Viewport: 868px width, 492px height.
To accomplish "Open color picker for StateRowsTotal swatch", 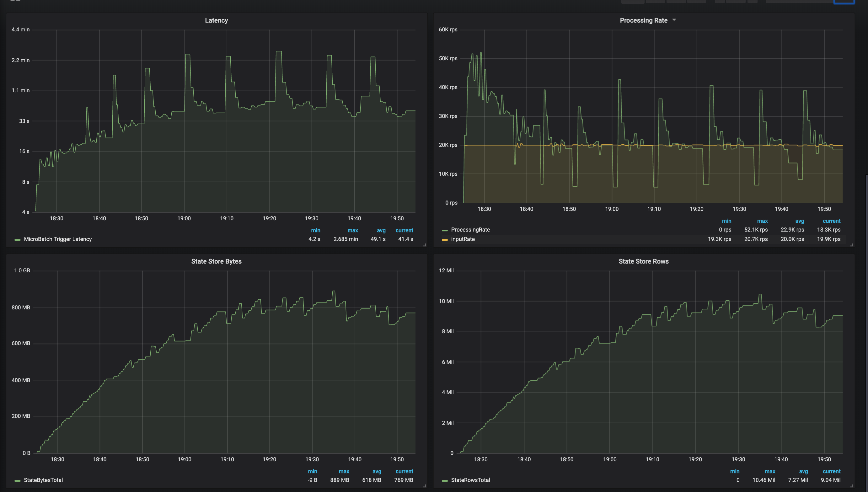I will (x=445, y=480).
